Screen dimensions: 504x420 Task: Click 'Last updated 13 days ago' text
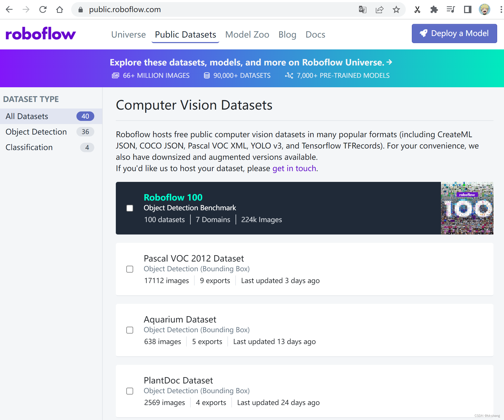click(x=274, y=342)
